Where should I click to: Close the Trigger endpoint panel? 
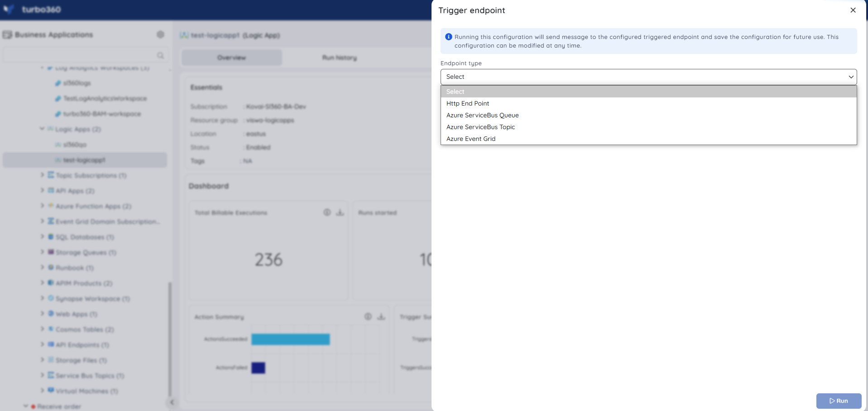tap(853, 10)
